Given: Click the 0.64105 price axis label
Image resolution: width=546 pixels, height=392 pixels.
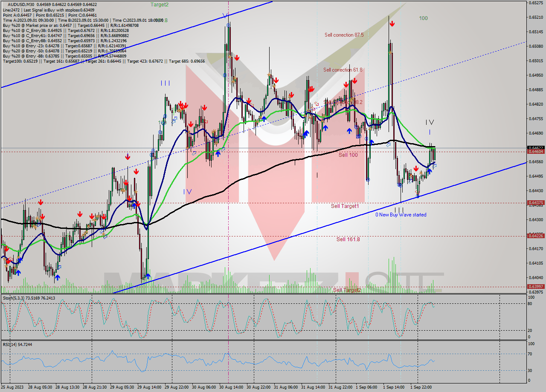Looking at the screenshot, I should pos(536,263).
